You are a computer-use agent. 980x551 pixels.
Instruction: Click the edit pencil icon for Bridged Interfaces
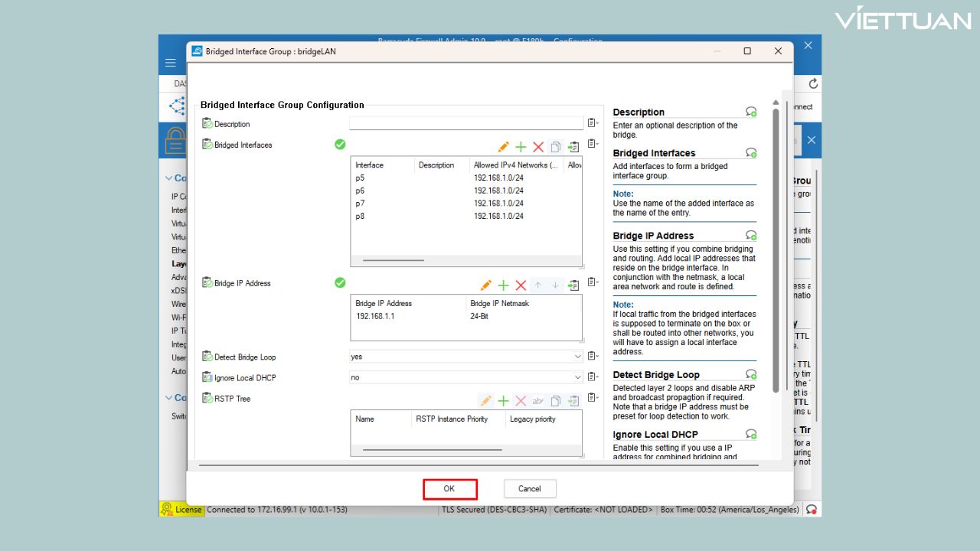click(503, 147)
